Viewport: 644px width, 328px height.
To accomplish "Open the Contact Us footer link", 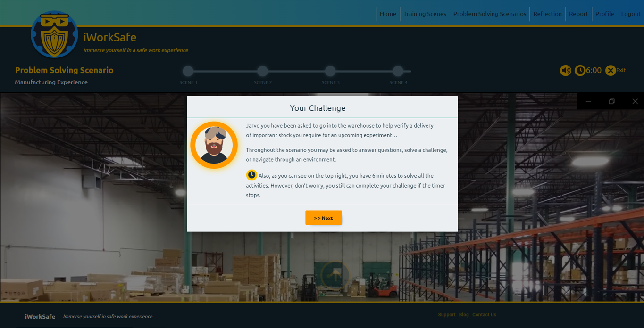I will click(484, 315).
